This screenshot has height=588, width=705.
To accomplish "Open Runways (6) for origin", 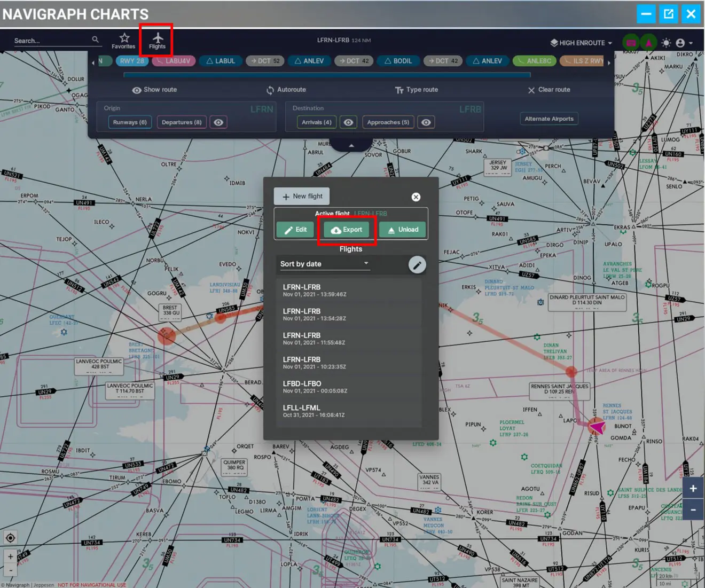I will click(130, 122).
